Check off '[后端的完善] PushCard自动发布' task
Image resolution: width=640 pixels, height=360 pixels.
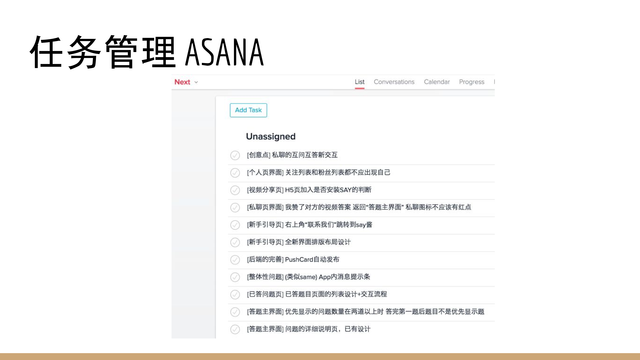235,260
